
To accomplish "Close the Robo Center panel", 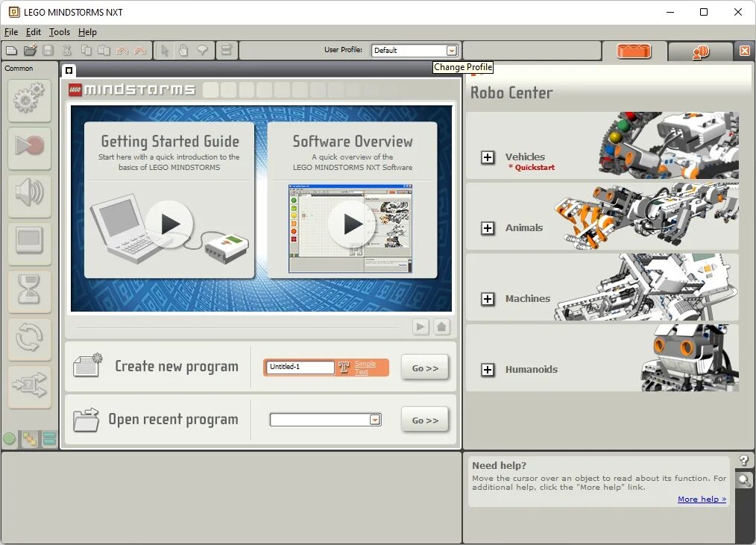I will (x=745, y=51).
